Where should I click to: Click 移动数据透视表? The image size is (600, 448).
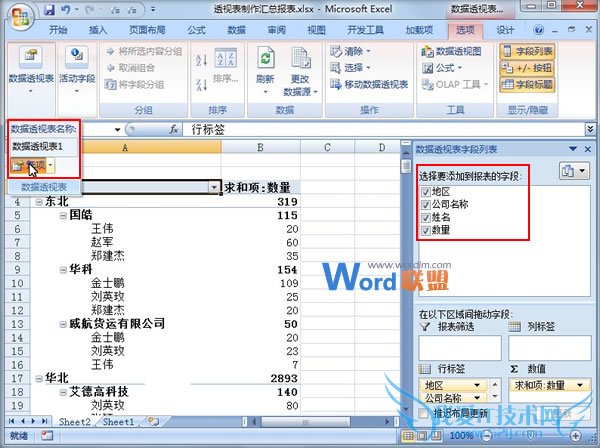tap(369, 85)
